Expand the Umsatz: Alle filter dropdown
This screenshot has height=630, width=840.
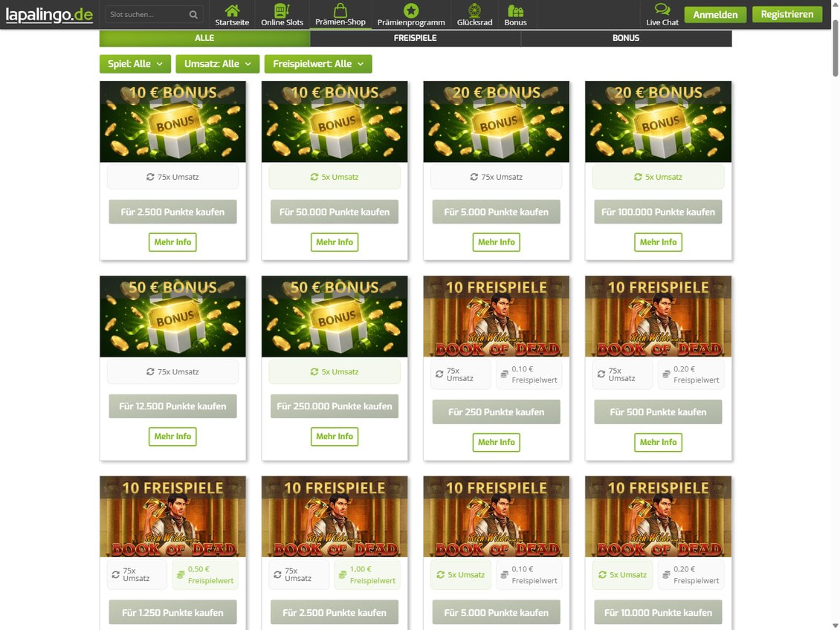point(218,64)
